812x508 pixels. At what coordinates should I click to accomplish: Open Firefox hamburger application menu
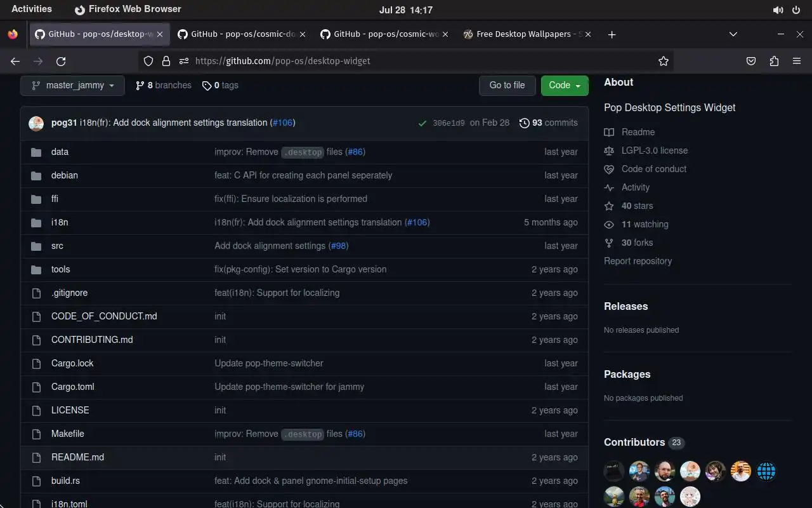[797, 61]
